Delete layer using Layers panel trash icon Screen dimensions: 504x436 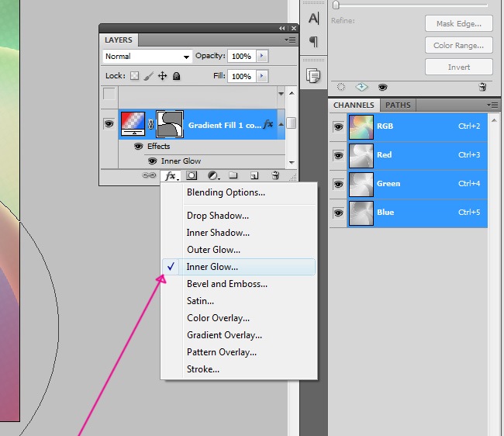pos(274,176)
